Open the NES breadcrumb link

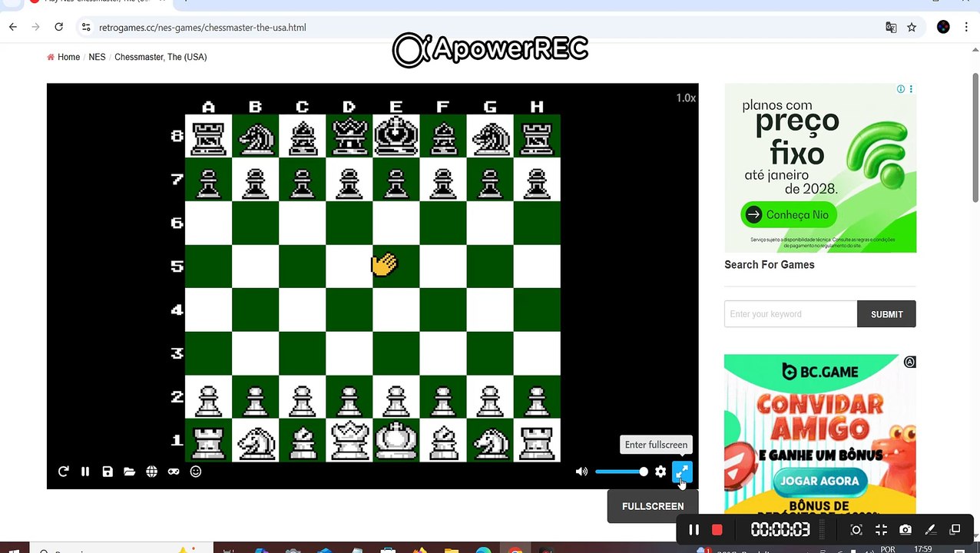[x=97, y=57]
